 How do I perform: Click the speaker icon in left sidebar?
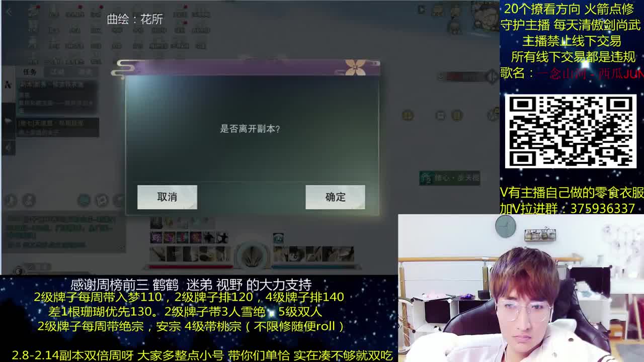click(x=8, y=148)
